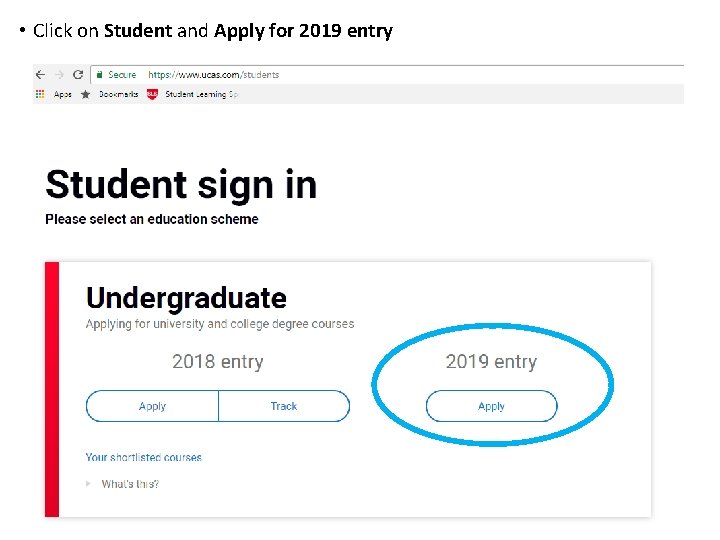The height and width of the screenshot is (540, 720).
Task: Click the browser back arrow
Action: pos(40,75)
